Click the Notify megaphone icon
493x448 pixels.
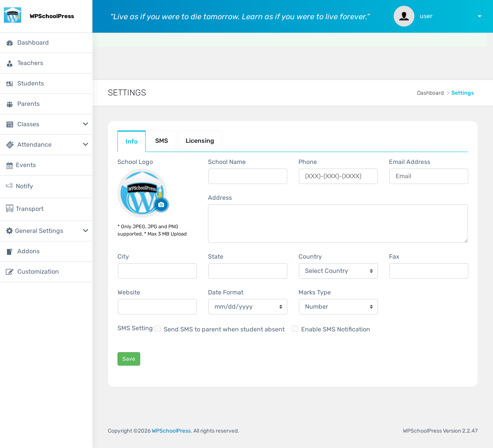coord(10,186)
